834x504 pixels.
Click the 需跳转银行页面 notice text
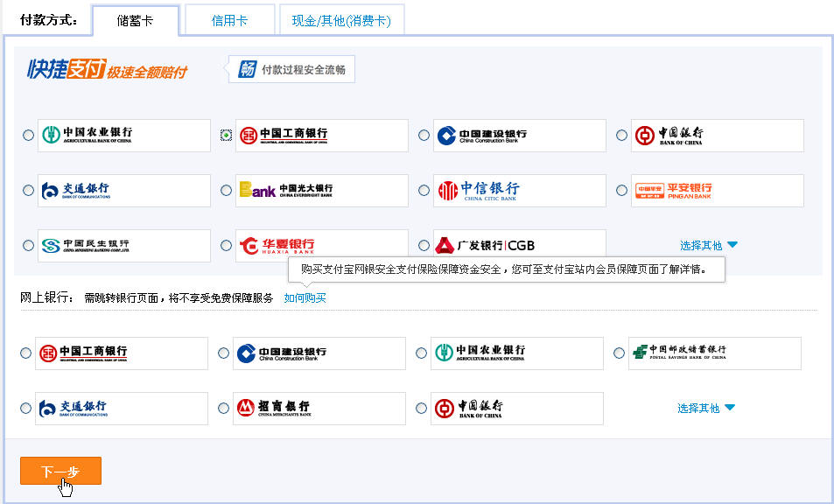tap(179, 297)
